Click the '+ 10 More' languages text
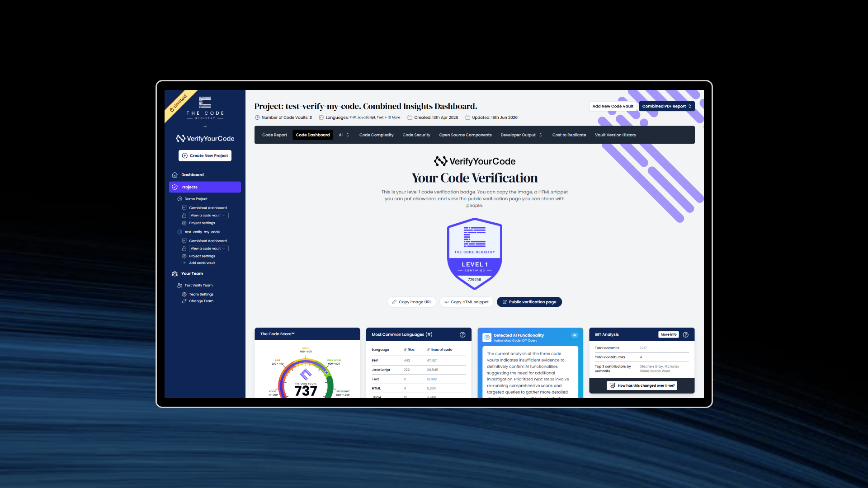This screenshot has height=488, width=868. (392, 117)
